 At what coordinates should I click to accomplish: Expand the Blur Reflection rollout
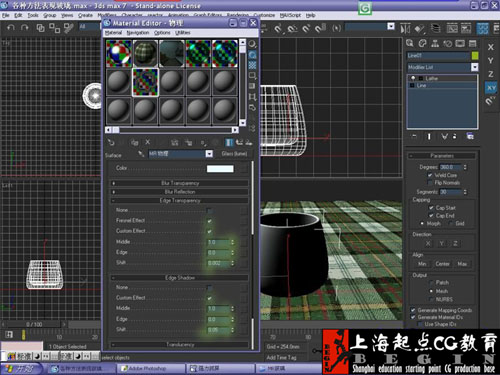click(180, 192)
